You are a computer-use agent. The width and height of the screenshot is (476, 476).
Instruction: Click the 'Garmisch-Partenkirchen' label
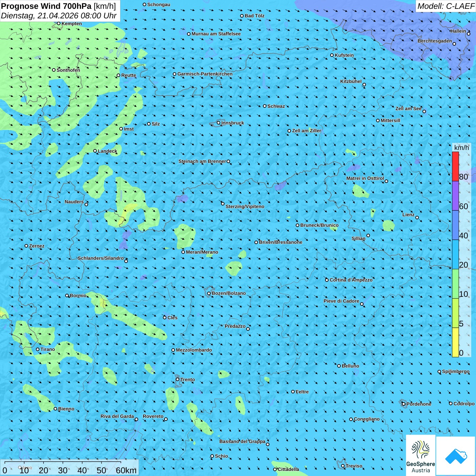pos(205,74)
